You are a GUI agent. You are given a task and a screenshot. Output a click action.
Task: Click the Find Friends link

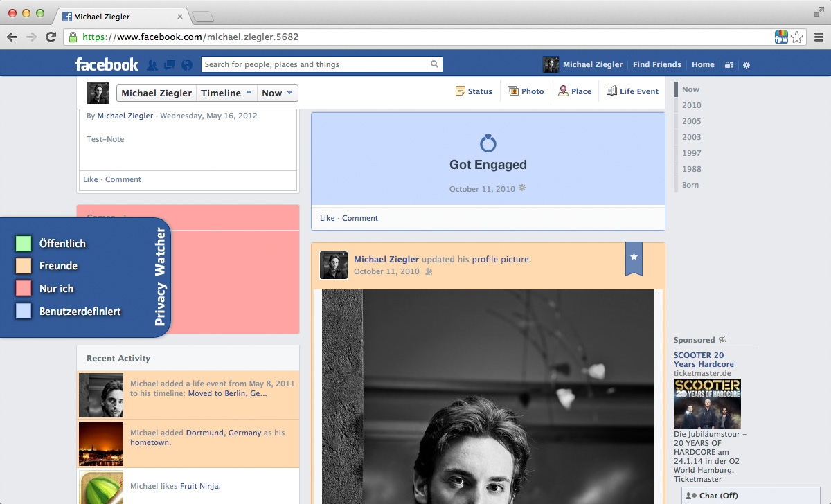656,64
